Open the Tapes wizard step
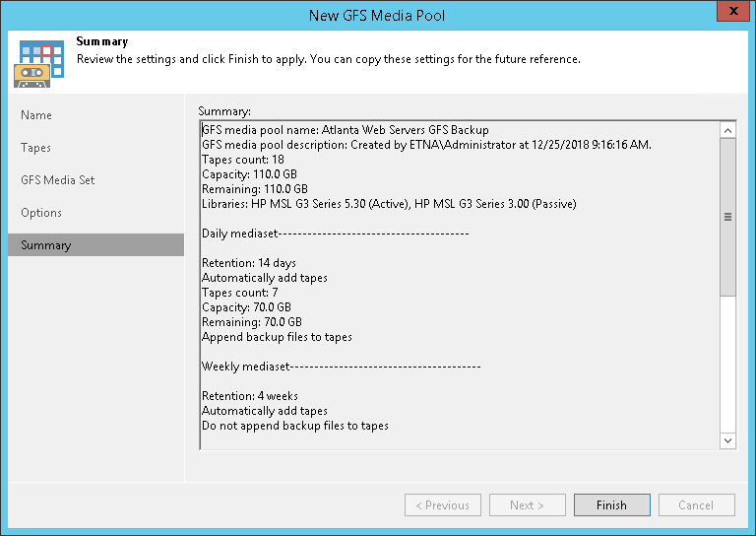Viewport: 756px width, 536px height. tap(36, 148)
